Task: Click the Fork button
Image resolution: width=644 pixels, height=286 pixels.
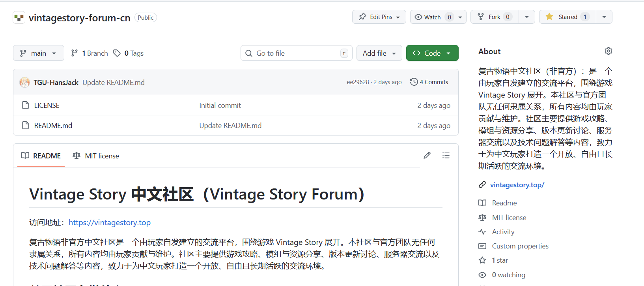Action: 495,17
